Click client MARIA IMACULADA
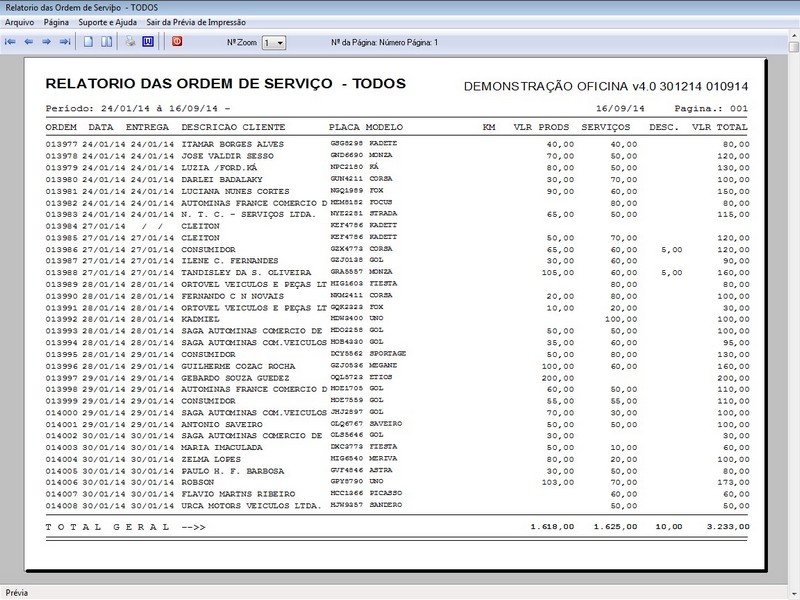 [222, 447]
